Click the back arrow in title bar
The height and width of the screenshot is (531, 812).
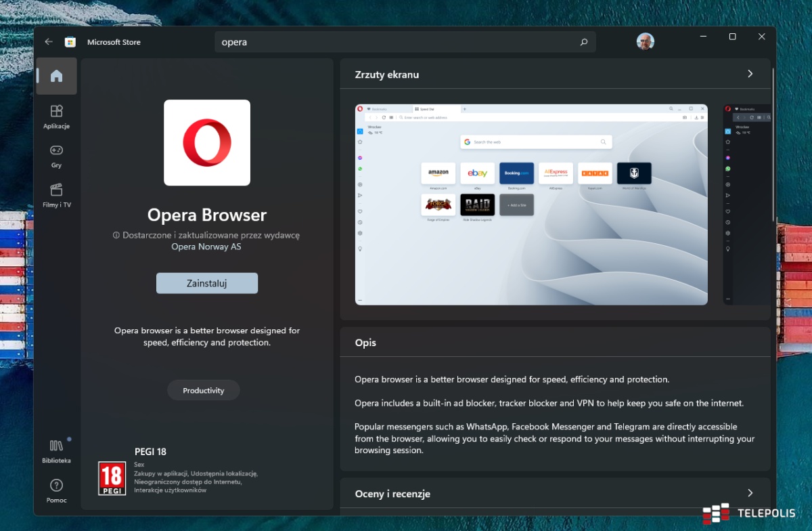[48, 42]
